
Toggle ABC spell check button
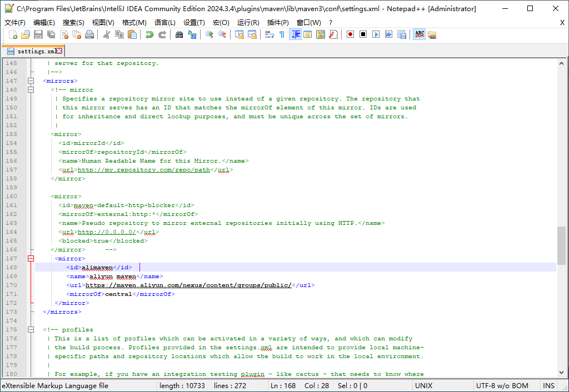pyautogui.click(x=419, y=34)
